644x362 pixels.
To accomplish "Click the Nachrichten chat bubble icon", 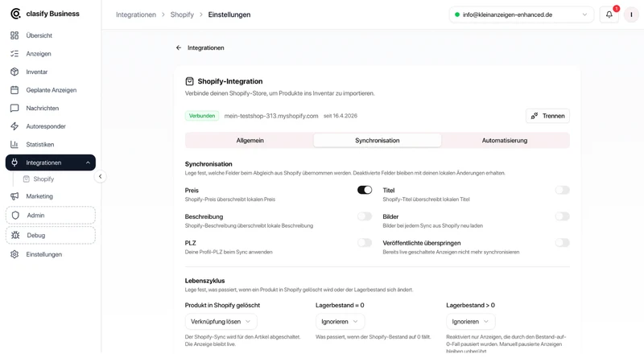I will (14, 108).
